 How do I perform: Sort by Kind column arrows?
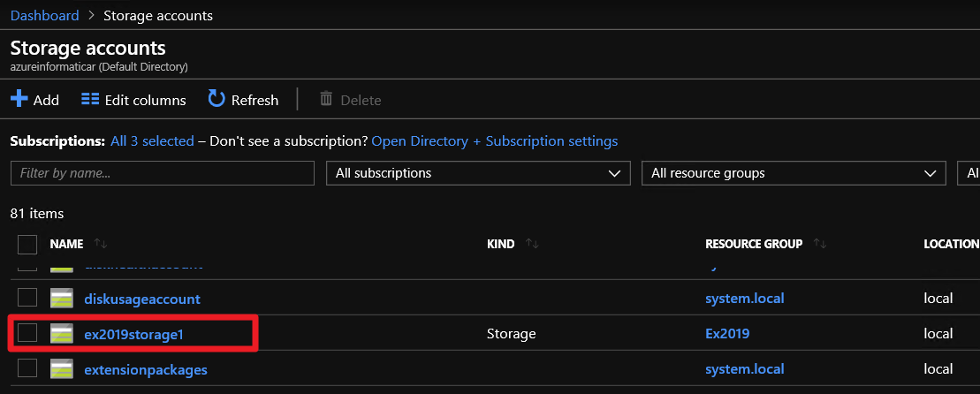(532, 244)
